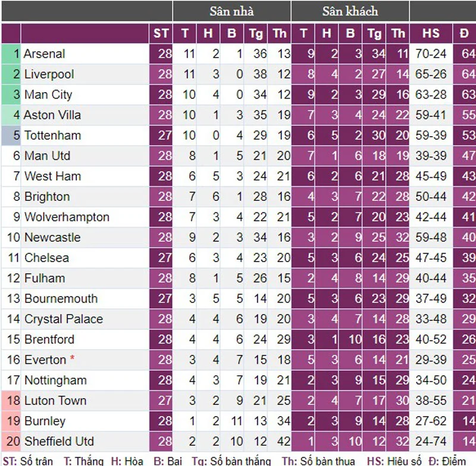This screenshot has height=466, width=476.
Task: Select the Luton Town row name
Action: [x=55, y=401]
